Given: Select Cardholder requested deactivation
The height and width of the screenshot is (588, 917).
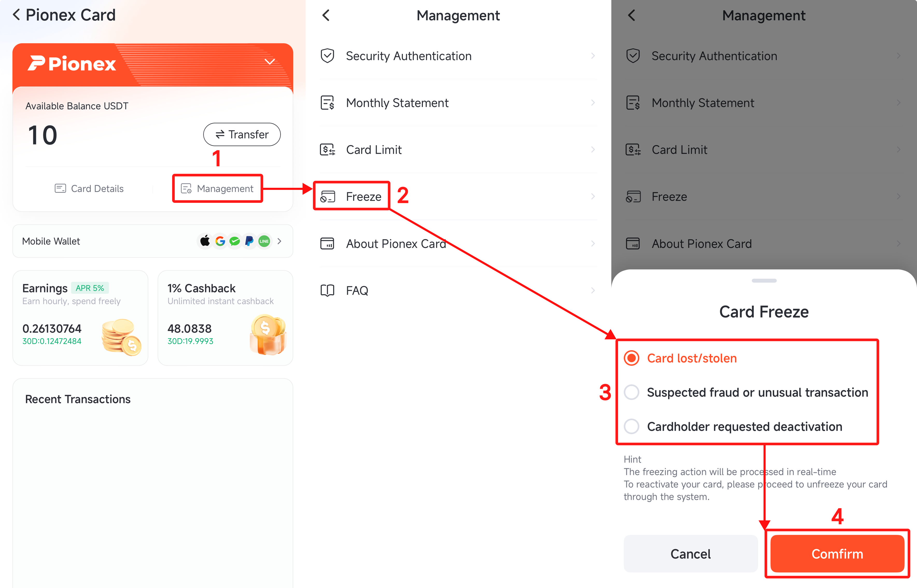Looking at the screenshot, I should 631,426.
